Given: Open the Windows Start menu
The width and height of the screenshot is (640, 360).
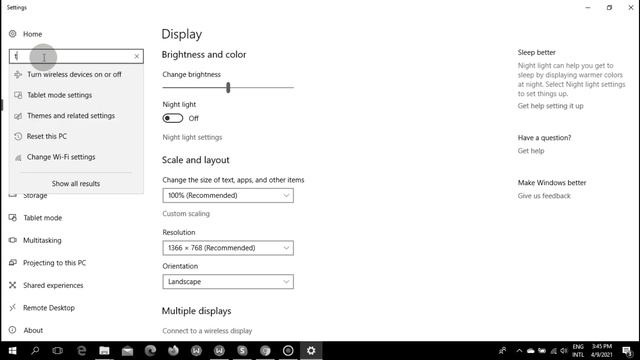Looking at the screenshot, I should pyautogui.click(x=12, y=351).
